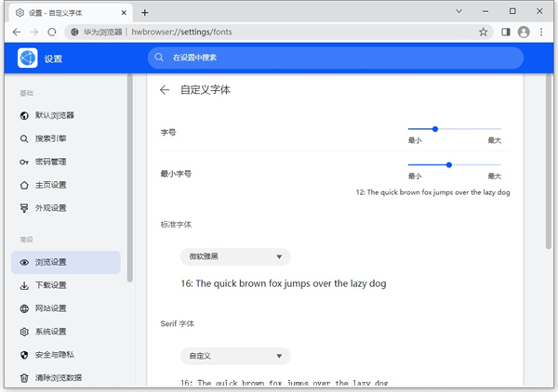Click the Huawei browser logo in header
The image size is (558, 392).
click(27, 58)
